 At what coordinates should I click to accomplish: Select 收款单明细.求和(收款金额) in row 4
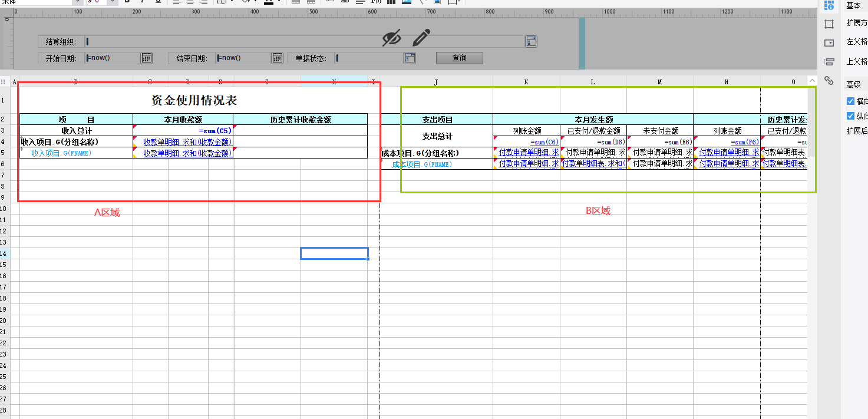tap(183, 142)
